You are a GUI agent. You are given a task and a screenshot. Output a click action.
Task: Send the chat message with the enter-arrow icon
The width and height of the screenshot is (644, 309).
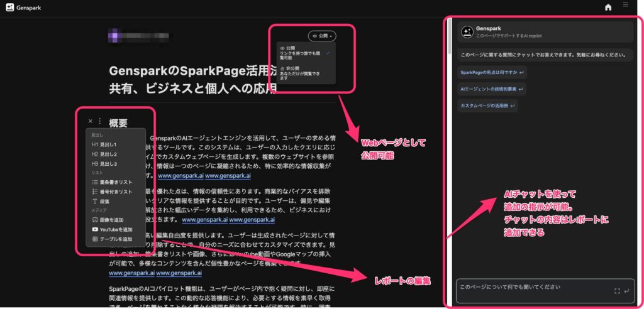(x=626, y=291)
